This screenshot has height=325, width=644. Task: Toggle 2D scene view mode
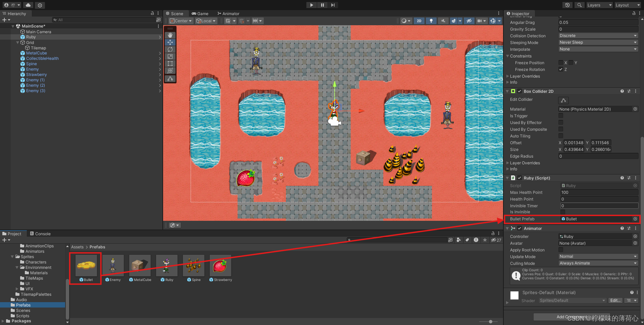click(419, 21)
